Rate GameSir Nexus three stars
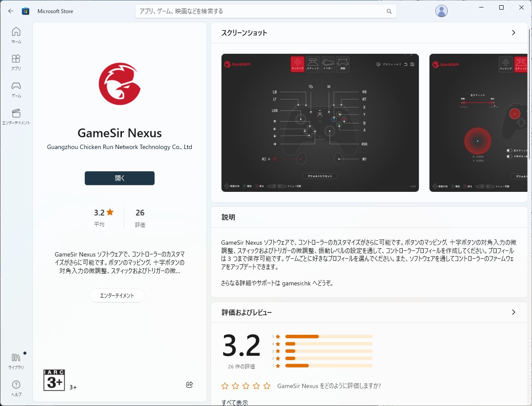 tap(246, 386)
